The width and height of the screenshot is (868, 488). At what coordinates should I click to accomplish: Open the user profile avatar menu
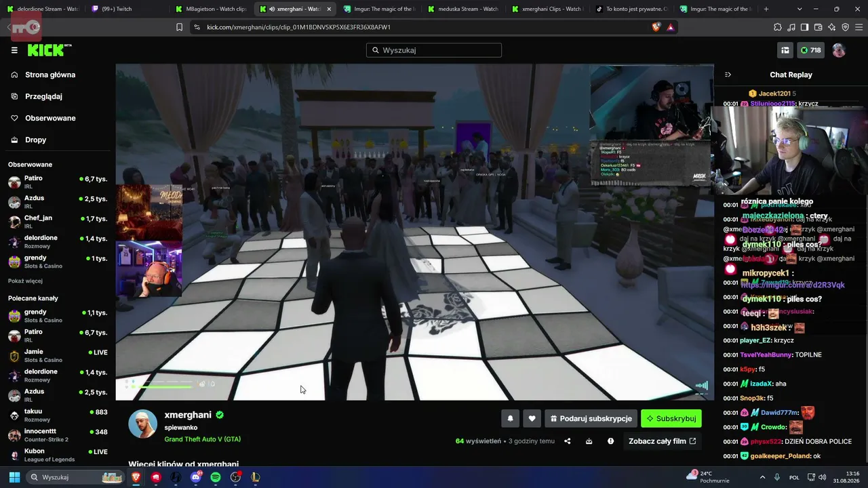click(x=839, y=50)
